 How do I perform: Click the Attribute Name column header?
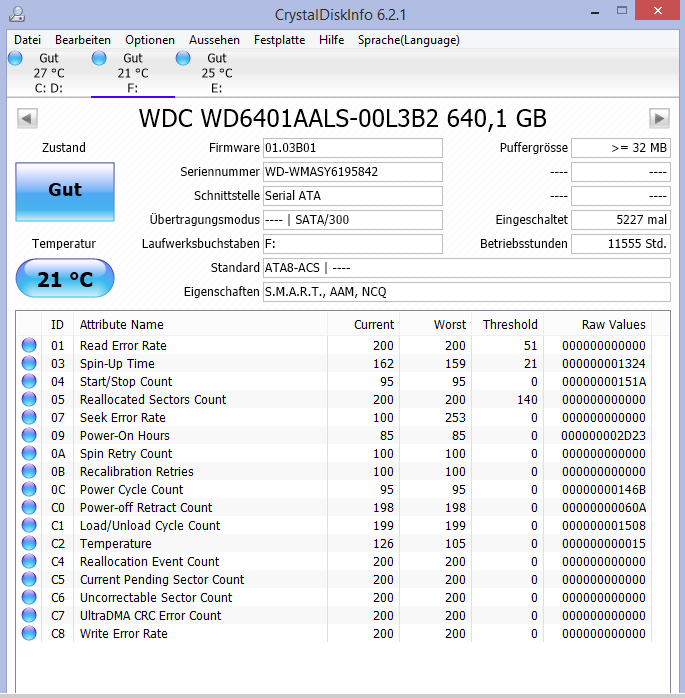tap(200, 325)
